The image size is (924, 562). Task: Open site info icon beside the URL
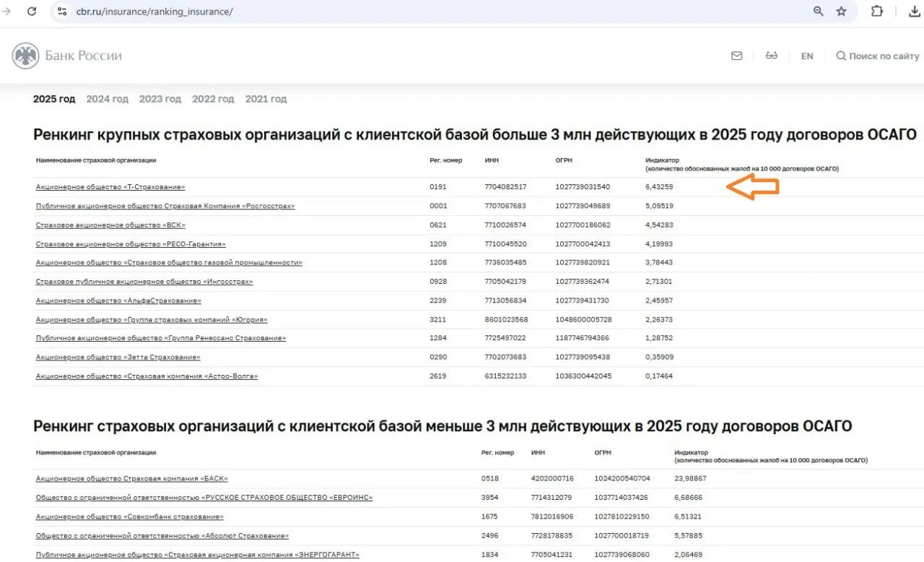[62, 12]
